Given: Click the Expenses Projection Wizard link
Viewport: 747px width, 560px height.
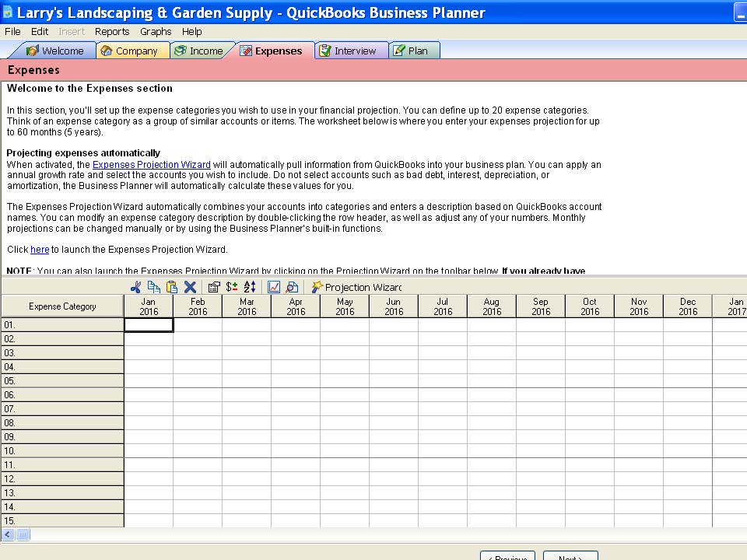Looking at the screenshot, I should click(152, 165).
